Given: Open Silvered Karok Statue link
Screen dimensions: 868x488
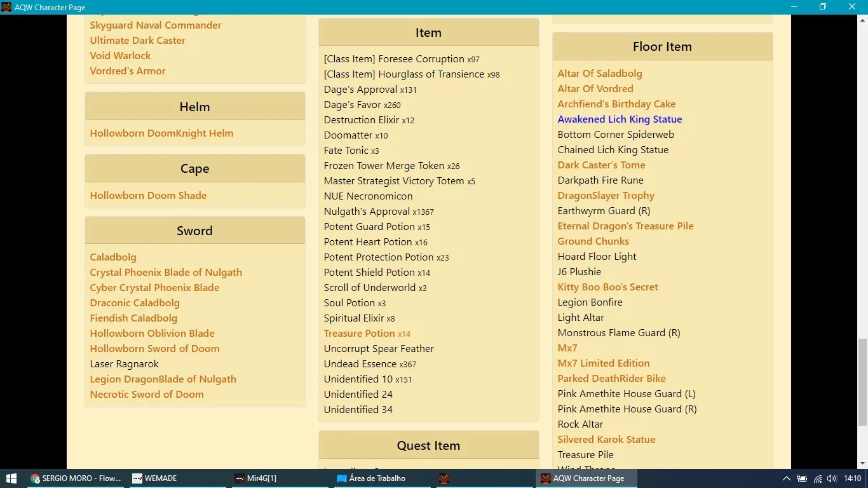Looking at the screenshot, I should tap(606, 440).
